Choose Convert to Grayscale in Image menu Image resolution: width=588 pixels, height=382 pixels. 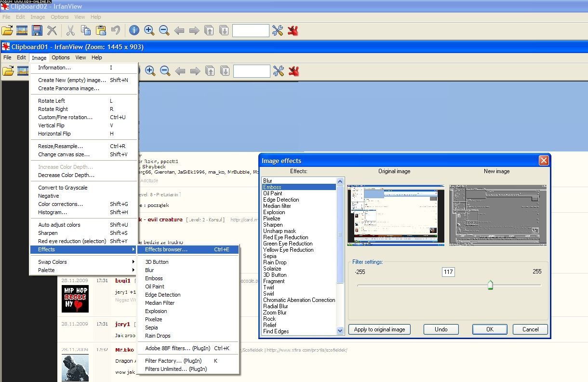pos(63,188)
